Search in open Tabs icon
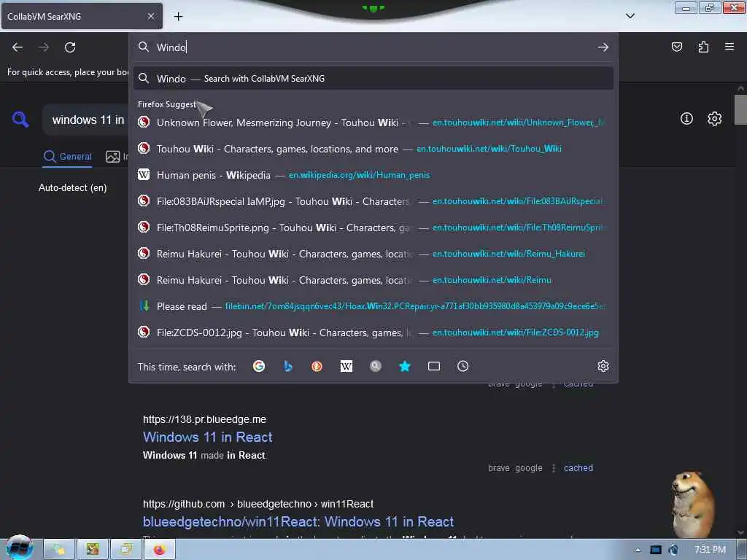747x560 pixels. coord(433,366)
